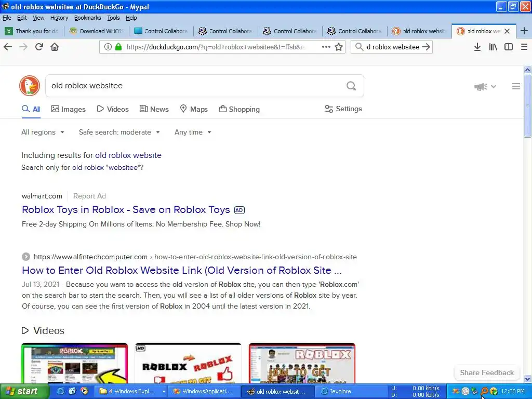Click the green secure connection padlock

coord(118,47)
